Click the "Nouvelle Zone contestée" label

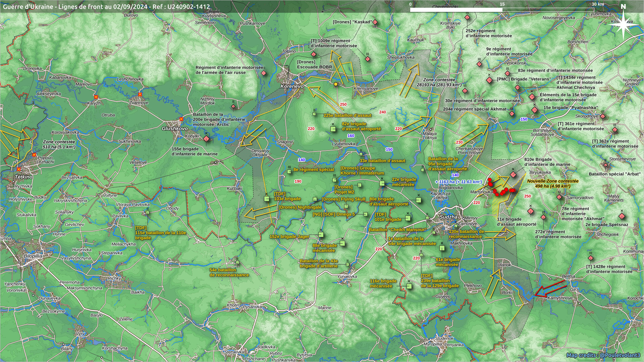[552, 181]
